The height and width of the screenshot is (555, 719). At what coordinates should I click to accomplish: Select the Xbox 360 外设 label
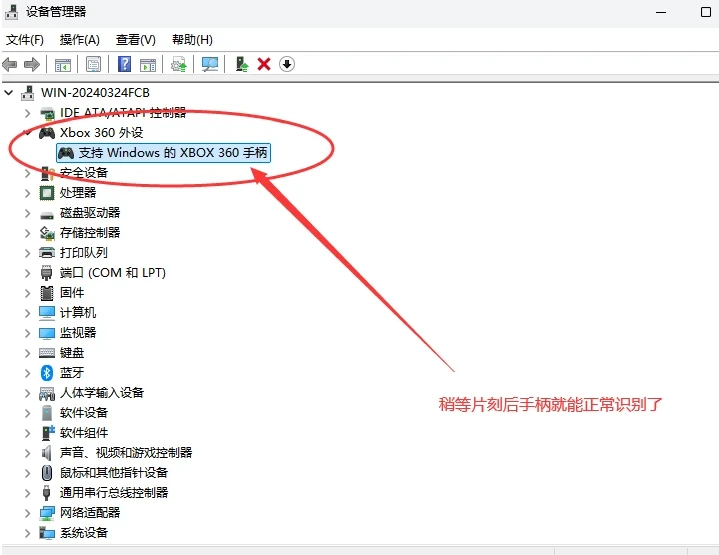[101, 133]
